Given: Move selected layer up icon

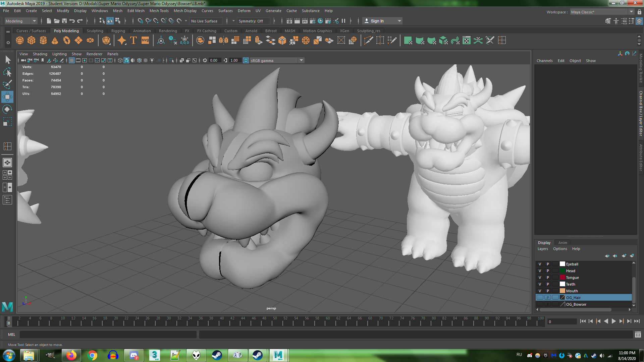Looking at the screenshot, I should click(x=607, y=256).
